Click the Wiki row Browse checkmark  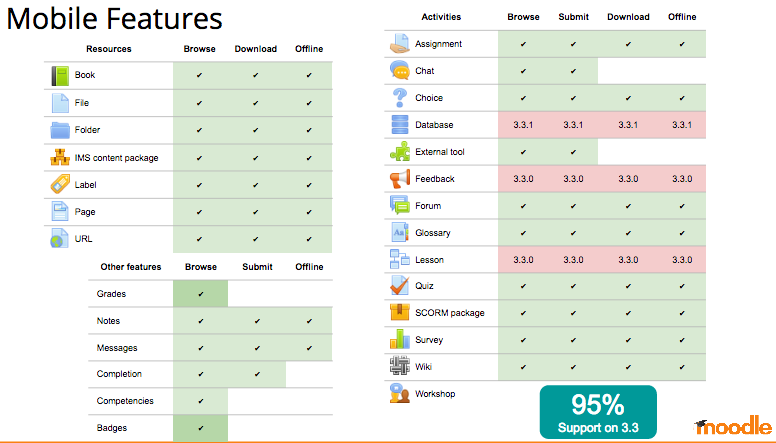pos(523,367)
